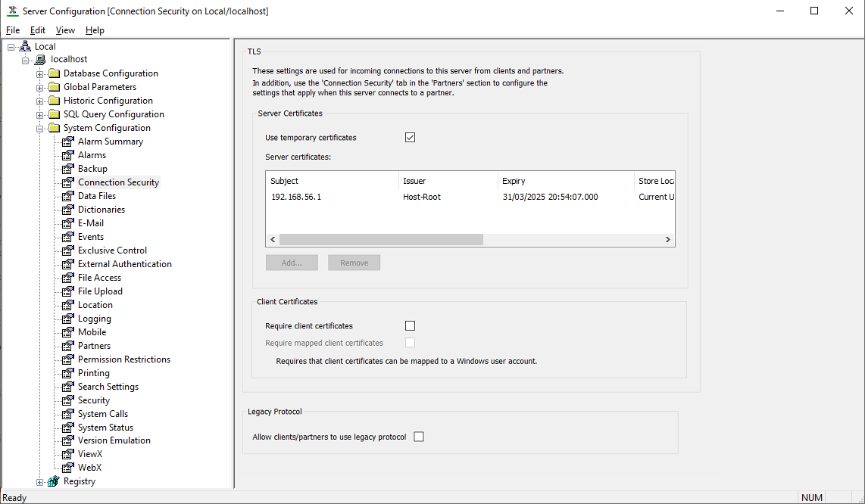Toggle Allow legacy protocol checkbox

click(419, 437)
